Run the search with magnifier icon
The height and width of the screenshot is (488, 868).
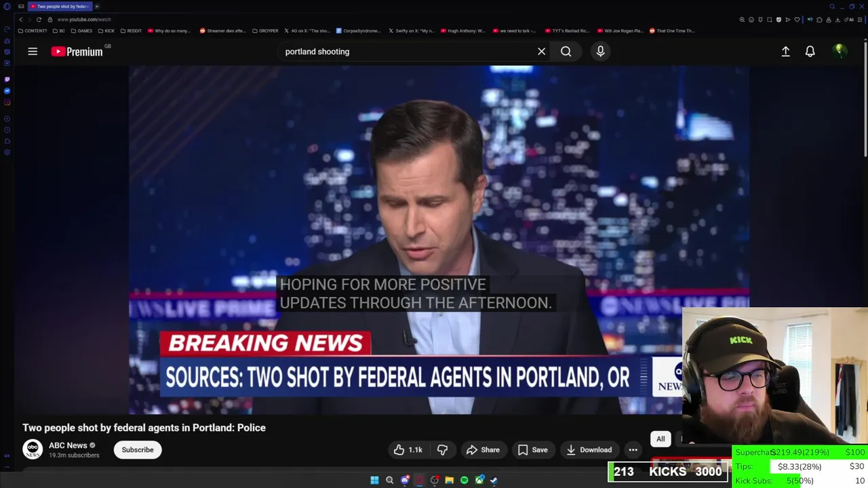tap(566, 52)
